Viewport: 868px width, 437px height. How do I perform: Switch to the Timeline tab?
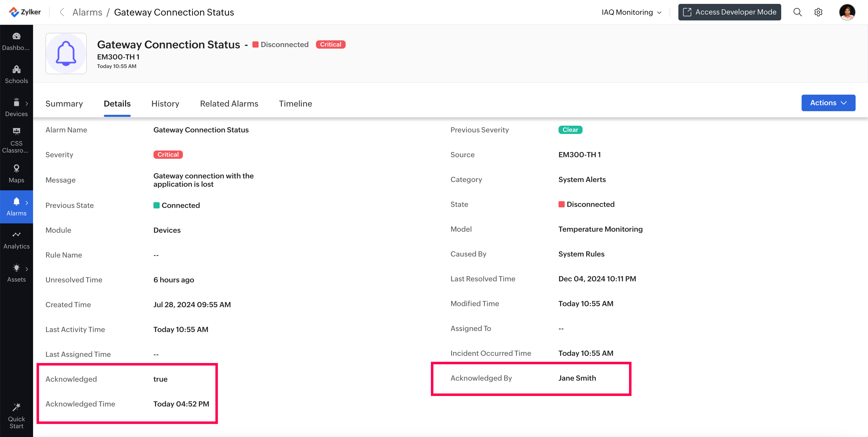pyautogui.click(x=295, y=103)
